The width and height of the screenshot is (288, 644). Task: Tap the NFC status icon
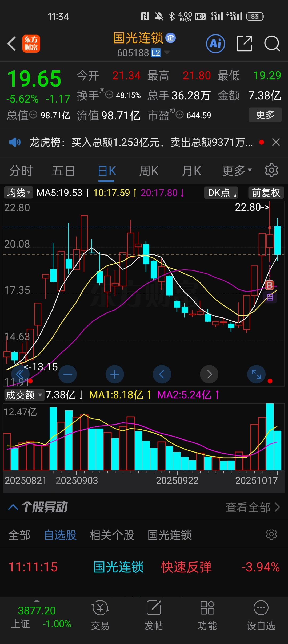(145, 17)
